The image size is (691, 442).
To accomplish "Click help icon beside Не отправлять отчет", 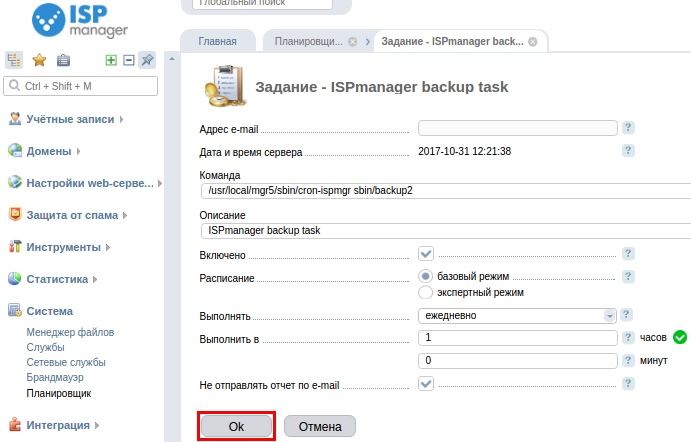I will tap(628, 383).
